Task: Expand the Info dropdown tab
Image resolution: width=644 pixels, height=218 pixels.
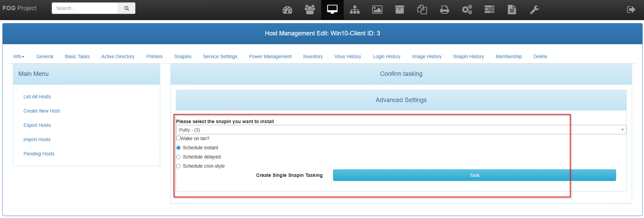Action: pyautogui.click(x=19, y=56)
